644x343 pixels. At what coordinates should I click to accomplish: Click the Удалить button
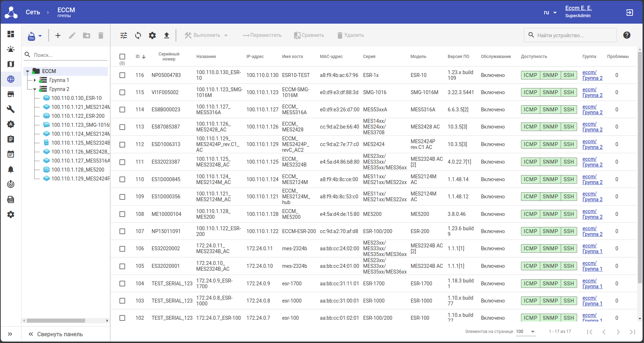(350, 35)
